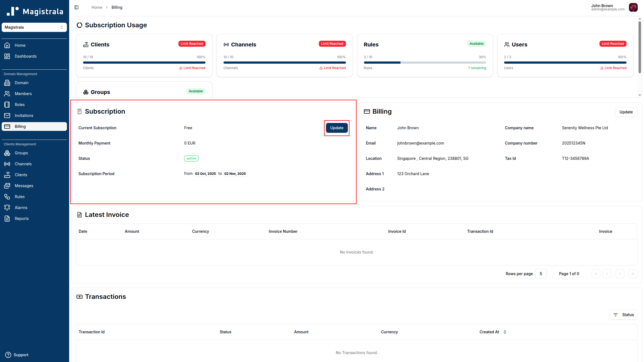The height and width of the screenshot is (362, 644).
Task: Click the Domain building icon
Action: point(7,83)
